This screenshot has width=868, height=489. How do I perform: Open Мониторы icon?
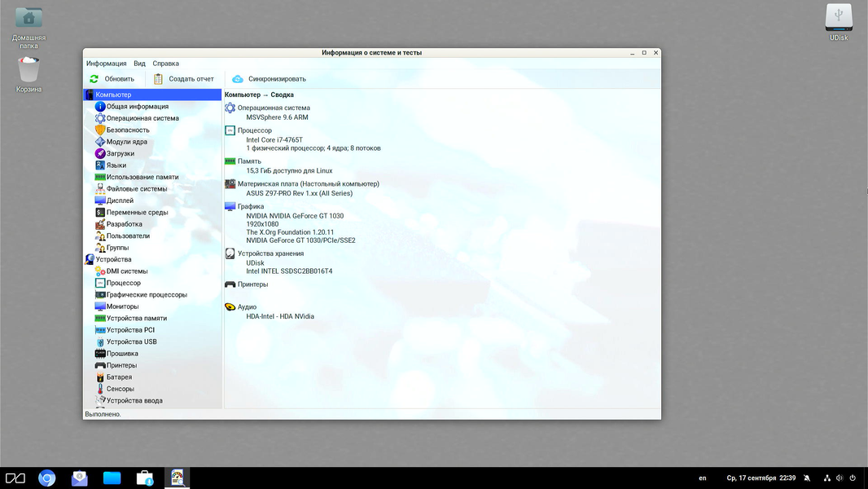click(100, 306)
